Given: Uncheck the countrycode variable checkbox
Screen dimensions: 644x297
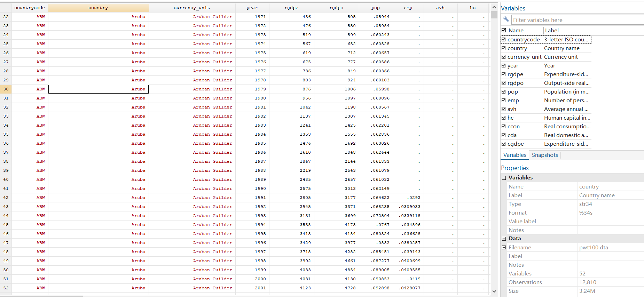Looking at the screenshot, I should click(x=503, y=39).
